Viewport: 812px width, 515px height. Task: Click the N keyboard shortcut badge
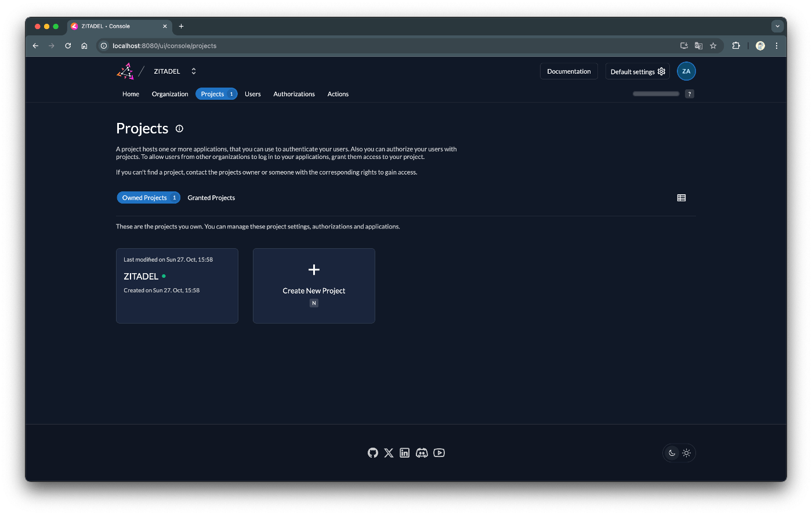click(314, 303)
